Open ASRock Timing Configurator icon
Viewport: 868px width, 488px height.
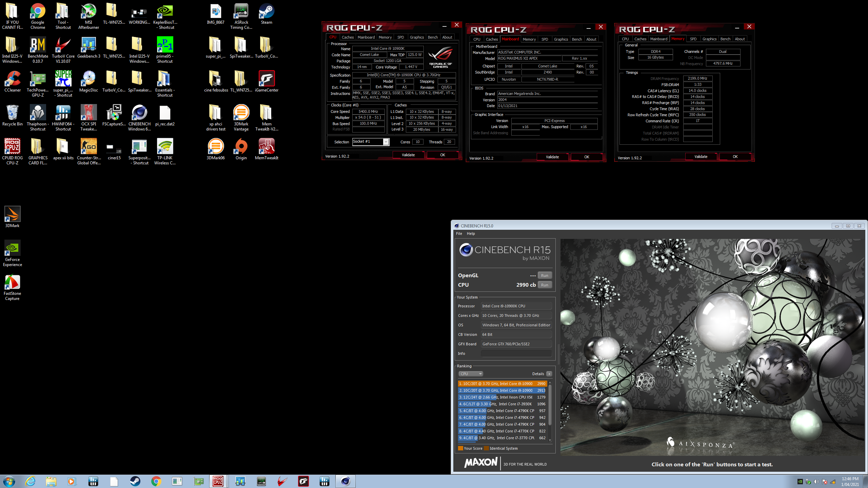click(241, 16)
